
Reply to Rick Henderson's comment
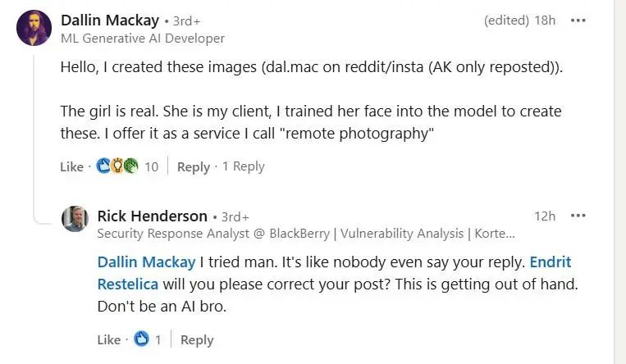[x=197, y=340]
